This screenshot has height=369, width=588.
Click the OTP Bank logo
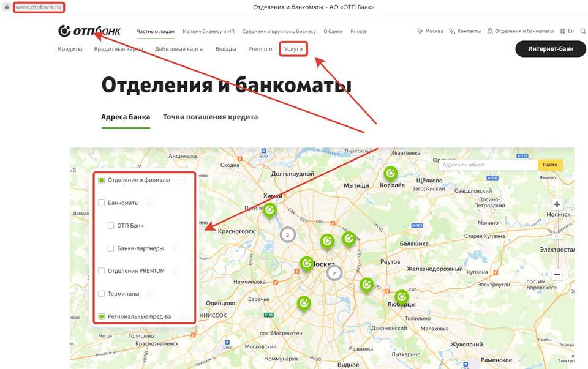pyautogui.click(x=89, y=31)
